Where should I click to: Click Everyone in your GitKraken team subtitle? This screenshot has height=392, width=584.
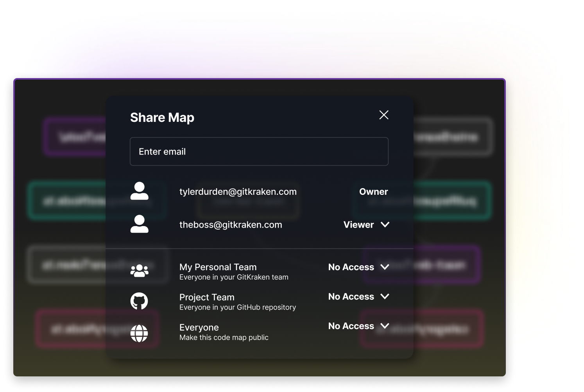click(x=234, y=277)
